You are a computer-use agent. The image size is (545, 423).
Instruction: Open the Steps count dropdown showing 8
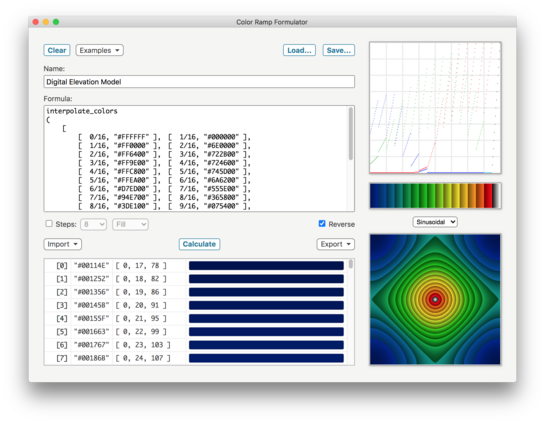click(x=93, y=224)
